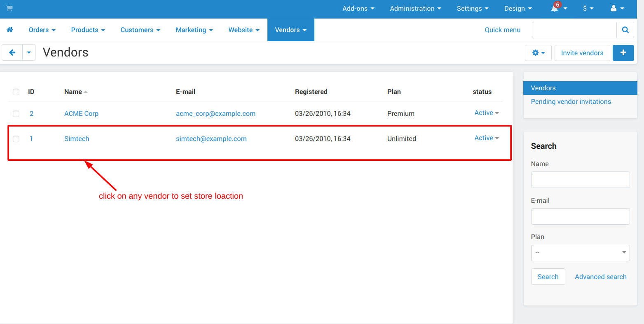Image resolution: width=644 pixels, height=324 pixels.
Task: Click the Registered column header
Action: [x=311, y=92]
